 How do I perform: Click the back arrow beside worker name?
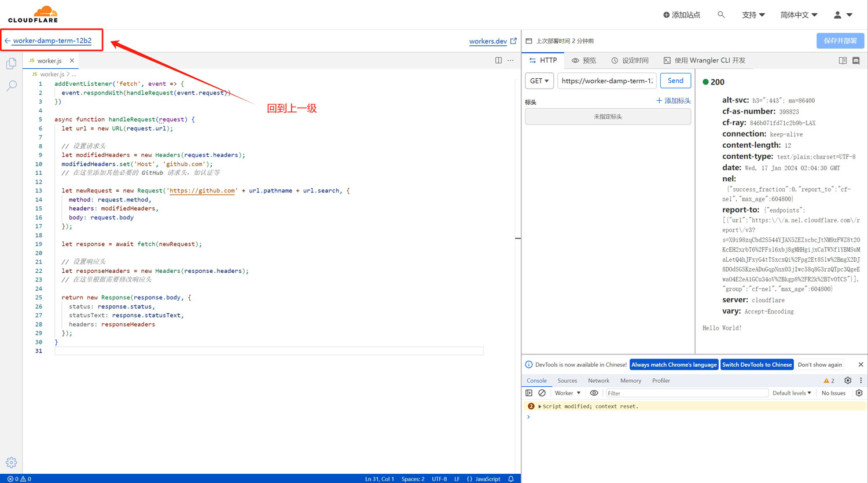pos(8,41)
